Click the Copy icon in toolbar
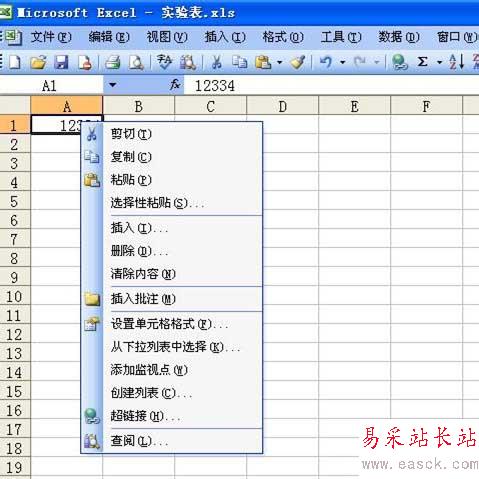 click(x=239, y=62)
